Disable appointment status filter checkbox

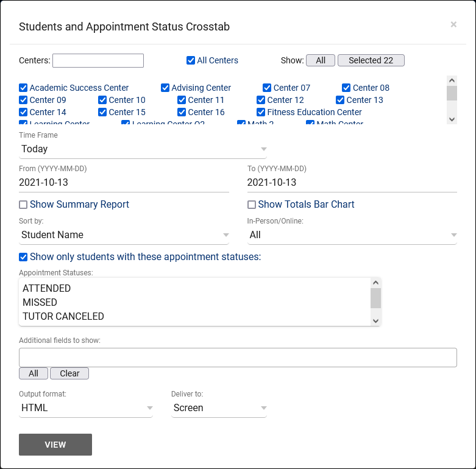[23, 257]
